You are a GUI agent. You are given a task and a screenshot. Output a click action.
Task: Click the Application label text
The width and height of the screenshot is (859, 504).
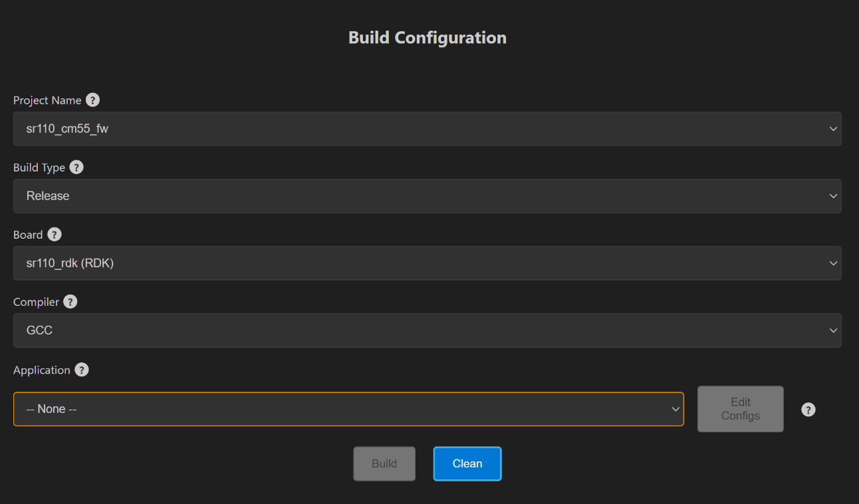[41, 370]
